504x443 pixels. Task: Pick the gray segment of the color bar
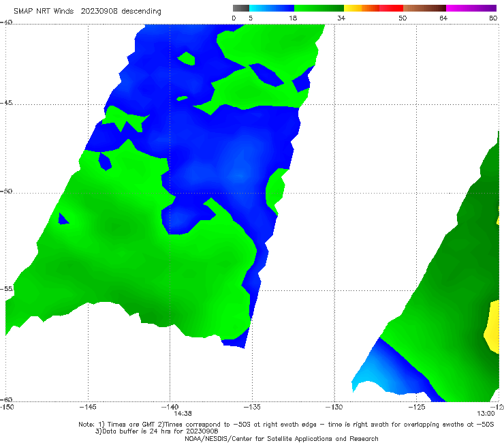coord(241,8)
